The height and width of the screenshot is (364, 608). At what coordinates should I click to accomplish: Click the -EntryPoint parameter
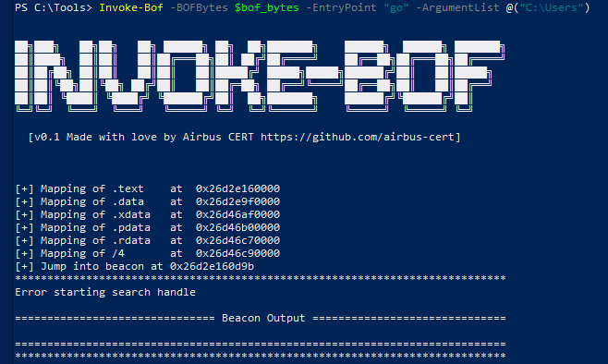341,7
